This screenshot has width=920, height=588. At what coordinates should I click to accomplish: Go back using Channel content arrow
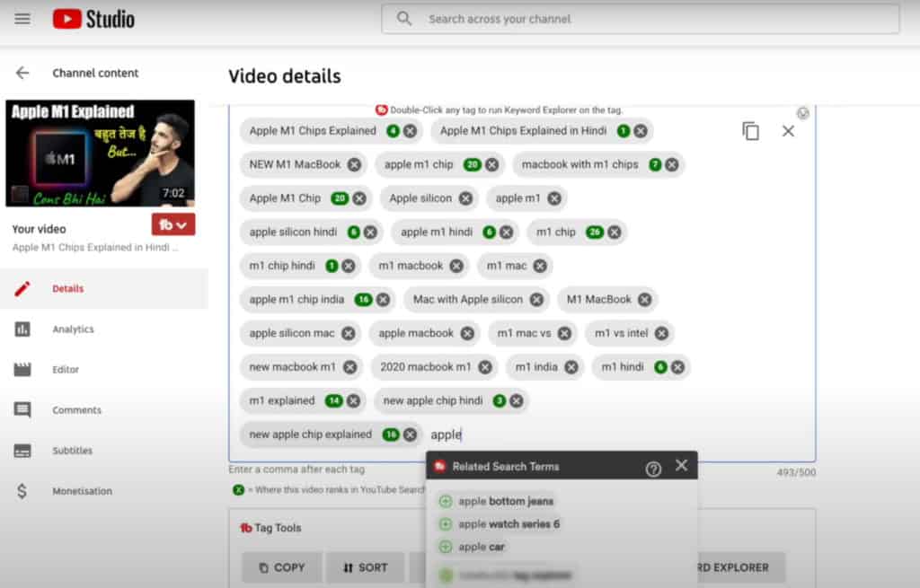[22, 73]
